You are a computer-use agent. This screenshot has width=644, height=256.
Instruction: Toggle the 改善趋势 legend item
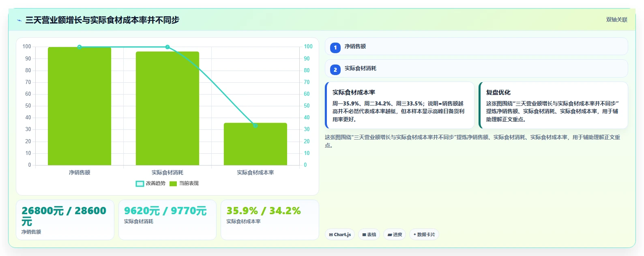coord(150,183)
